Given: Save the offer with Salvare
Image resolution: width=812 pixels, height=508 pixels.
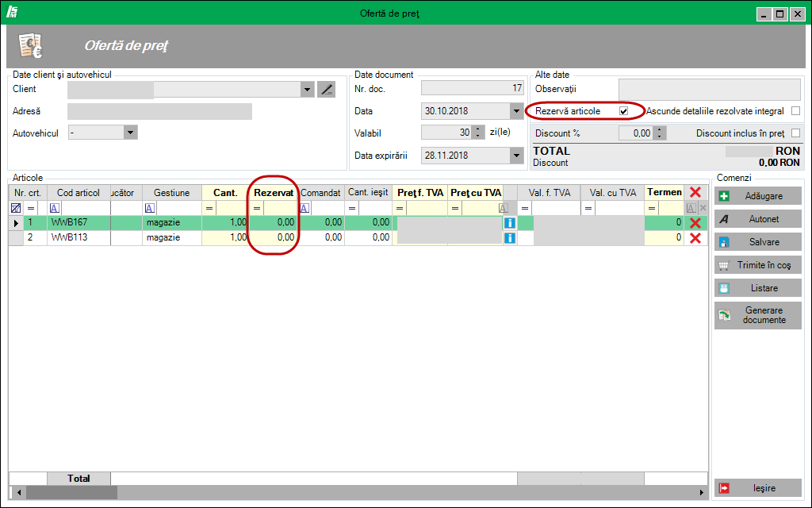Looking at the screenshot, I should coord(757,242).
